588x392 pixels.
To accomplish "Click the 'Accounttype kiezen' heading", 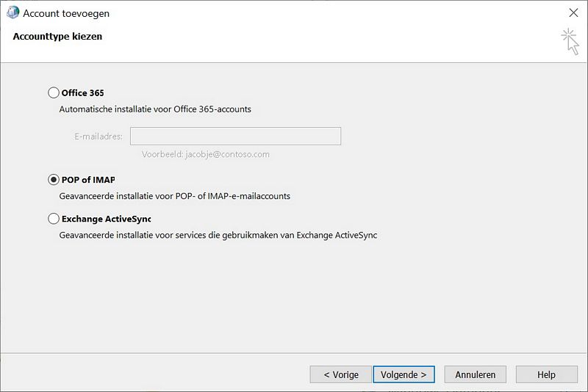I will point(57,36).
